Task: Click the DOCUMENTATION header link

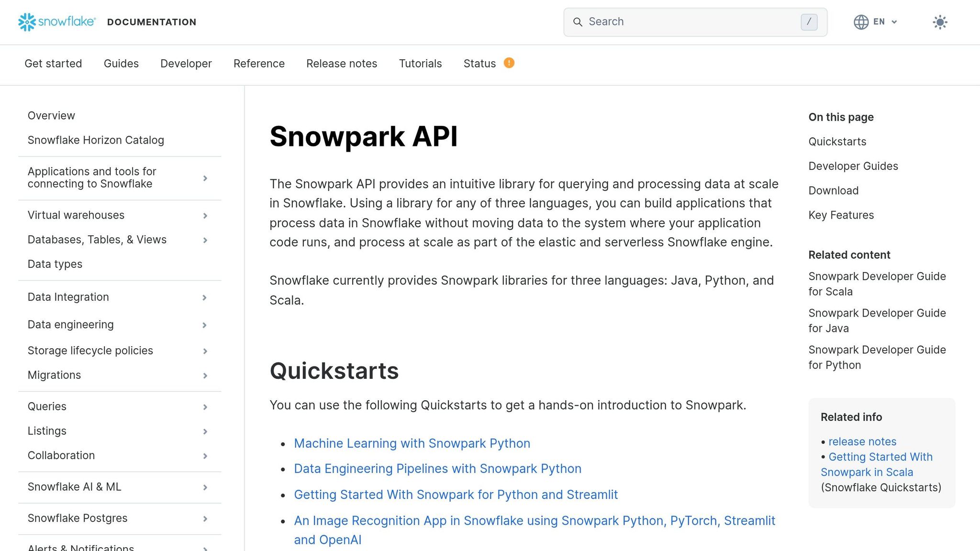Action: tap(152, 22)
